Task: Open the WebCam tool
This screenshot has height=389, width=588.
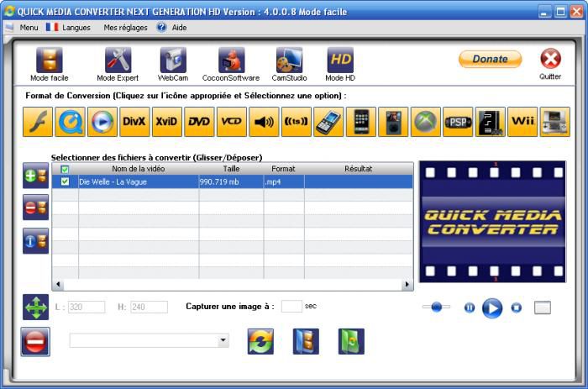Action: (172, 64)
